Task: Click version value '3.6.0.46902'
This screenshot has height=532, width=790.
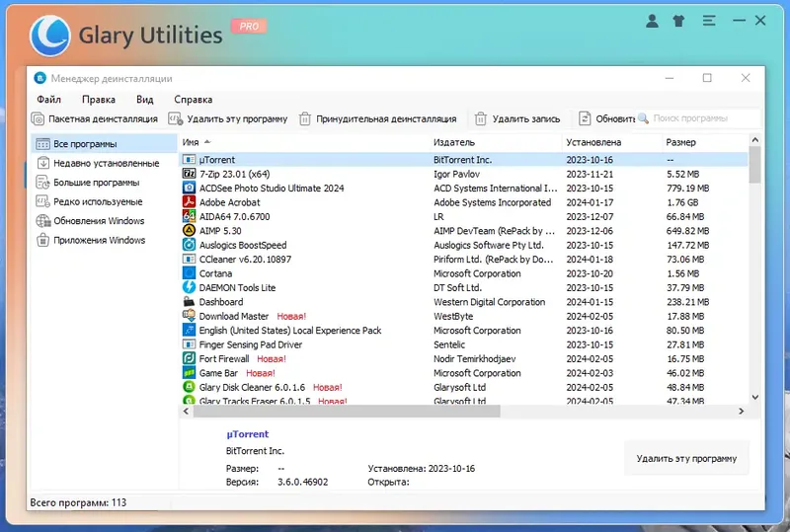Action: [303, 482]
